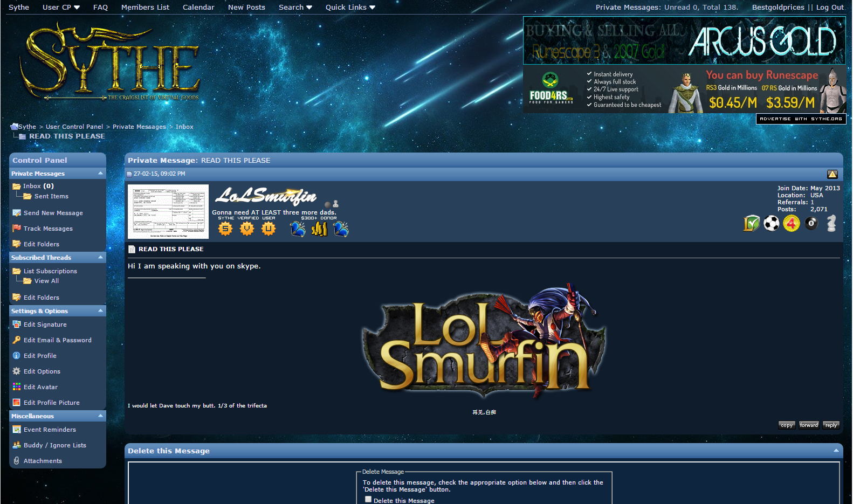Open the Search dropdown menu
853x504 pixels.
pos(295,7)
